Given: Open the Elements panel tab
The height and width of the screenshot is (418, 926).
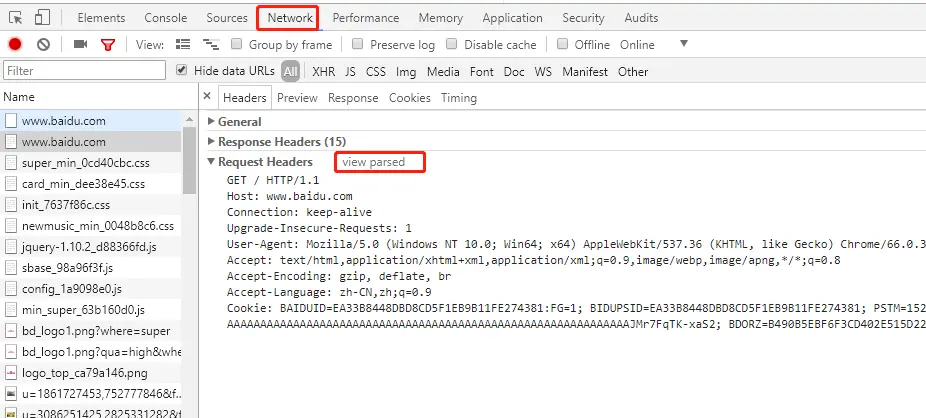Looking at the screenshot, I should point(102,18).
